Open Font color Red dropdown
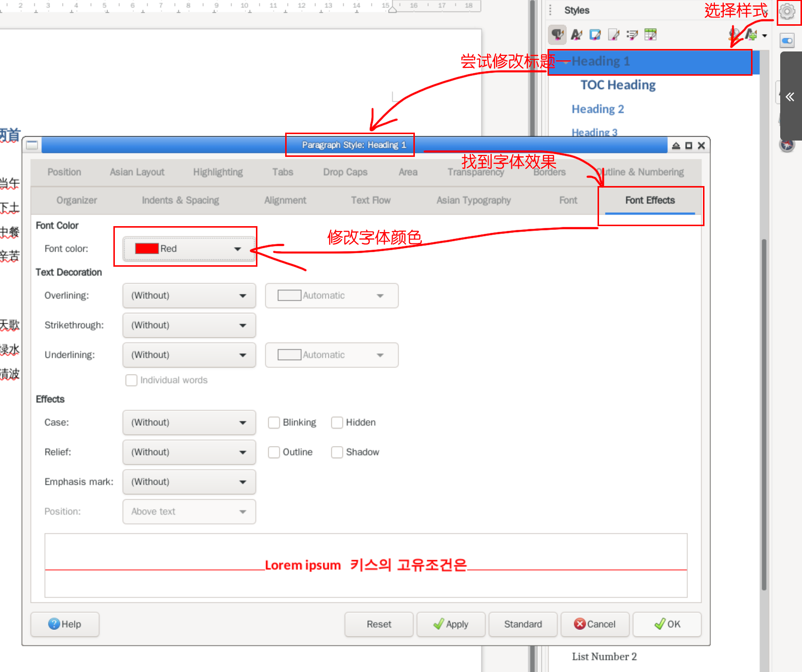 [189, 249]
